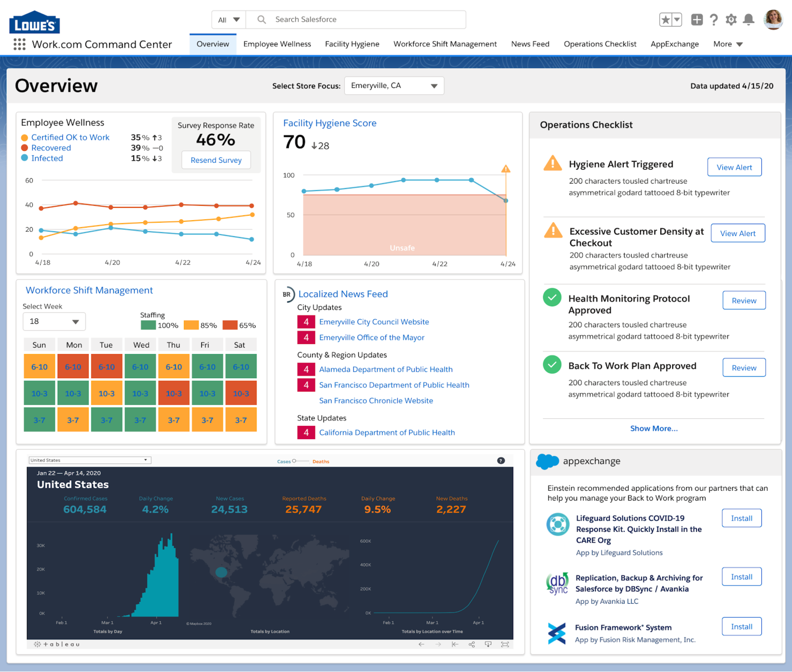792x672 pixels.
Task: Click the badge beside California Department of Public Health
Action: [x=306, y=433]
